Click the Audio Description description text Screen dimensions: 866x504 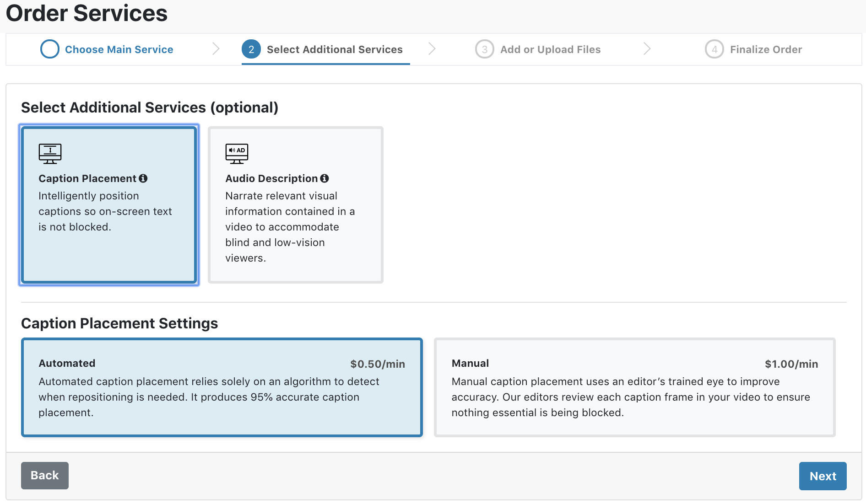[x=290, y=227]
